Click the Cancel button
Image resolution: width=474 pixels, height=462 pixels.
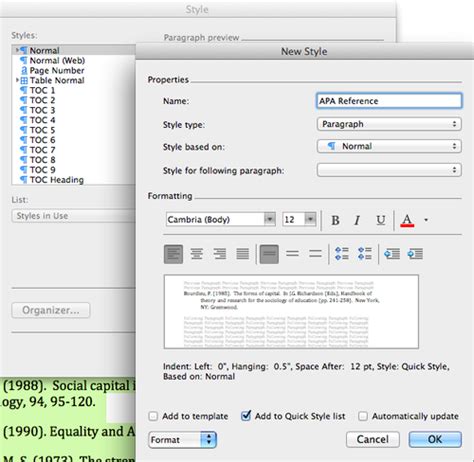tap(373, 440)
